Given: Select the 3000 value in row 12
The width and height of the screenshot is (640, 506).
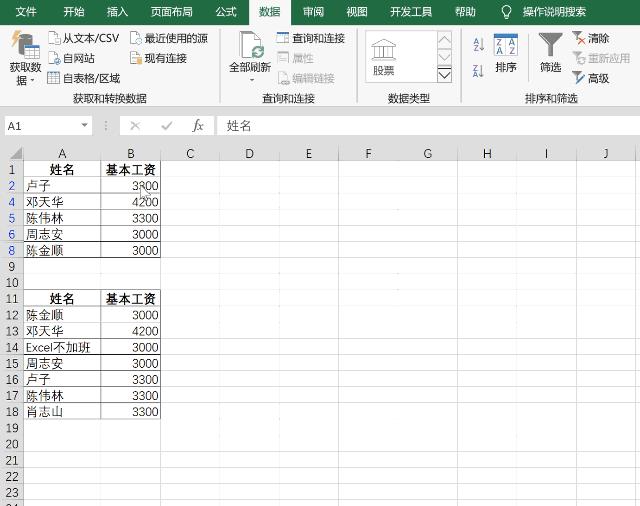Looking at the screenshot, I should point(131,315).
